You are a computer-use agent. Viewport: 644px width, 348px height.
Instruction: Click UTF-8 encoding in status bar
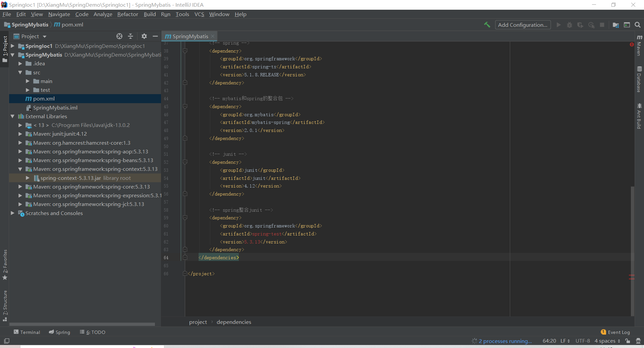(583, 341)
